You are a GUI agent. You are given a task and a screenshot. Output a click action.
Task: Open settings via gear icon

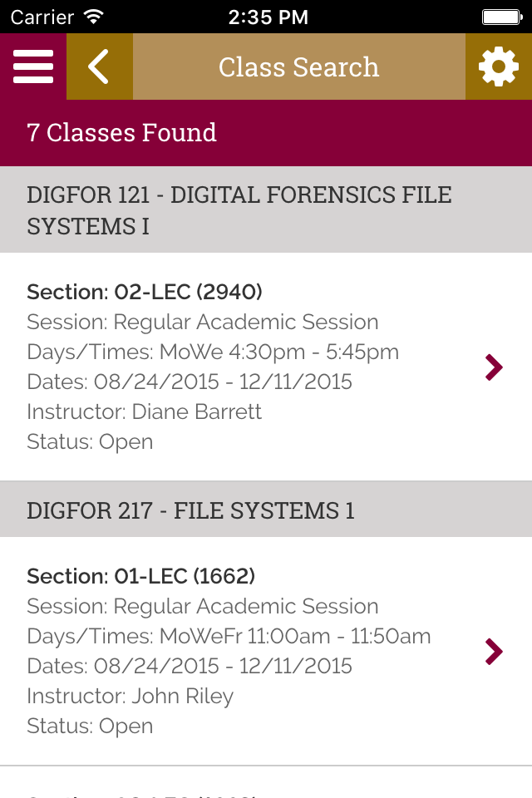click(499, 66)
